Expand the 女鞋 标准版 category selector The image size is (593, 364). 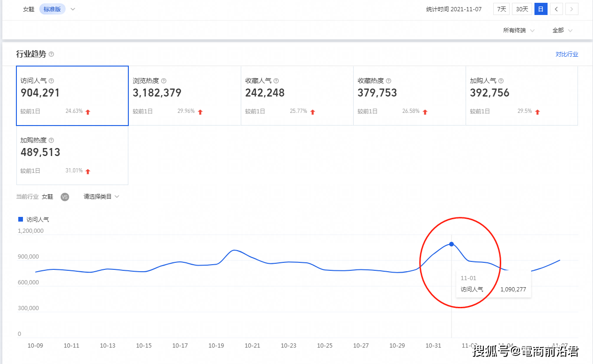tap(73, 9)
